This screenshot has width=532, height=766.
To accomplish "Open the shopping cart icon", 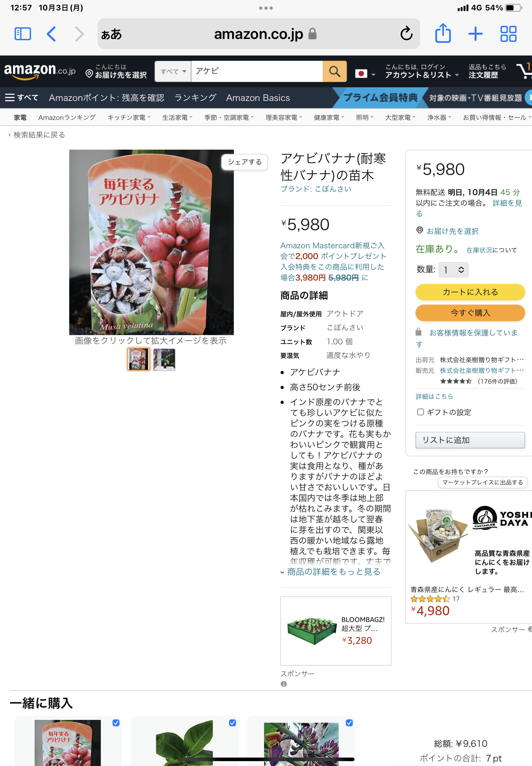I will point(524,70).
